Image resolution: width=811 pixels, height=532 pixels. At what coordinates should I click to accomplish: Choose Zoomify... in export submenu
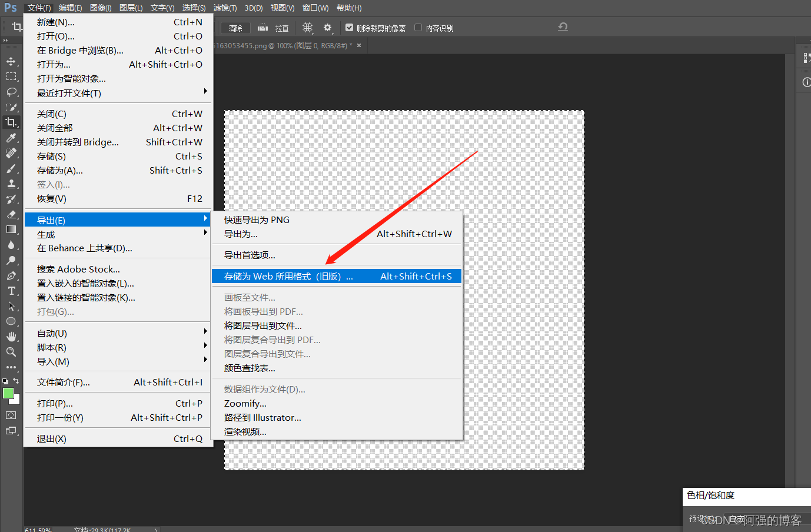(337, 403)
